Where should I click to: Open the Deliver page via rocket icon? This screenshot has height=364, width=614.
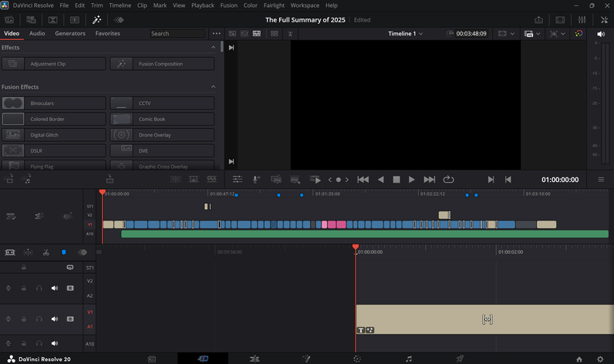[x=460, y=359]
